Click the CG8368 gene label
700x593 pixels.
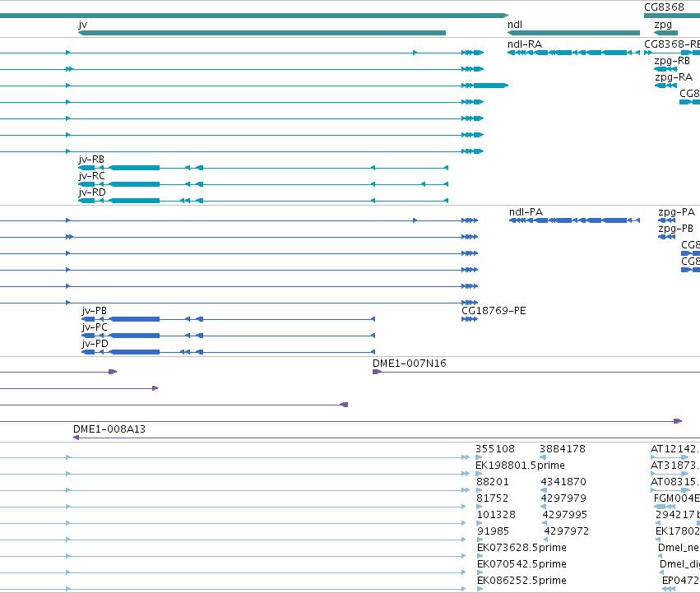[664, 7]
